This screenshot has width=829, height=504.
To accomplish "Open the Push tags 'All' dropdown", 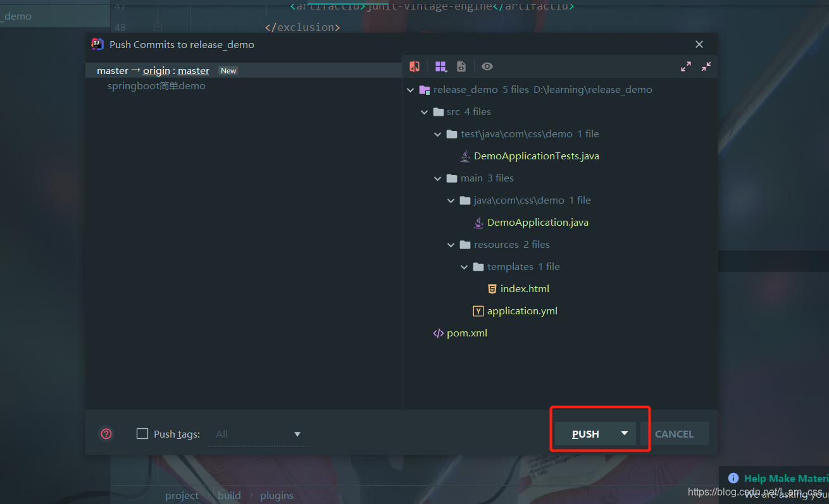I will [x=258, y=434].
